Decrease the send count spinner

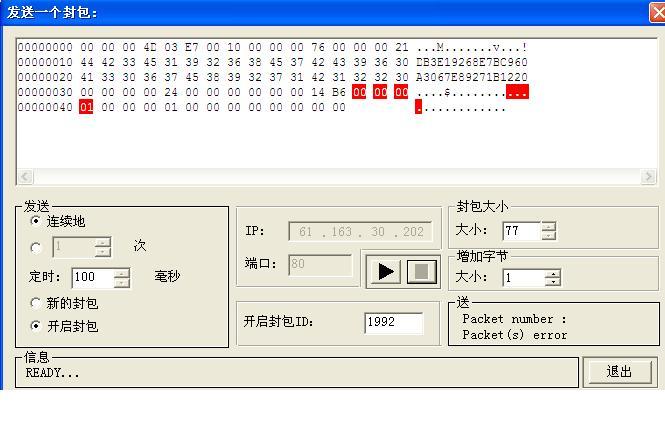pos(103,252)
